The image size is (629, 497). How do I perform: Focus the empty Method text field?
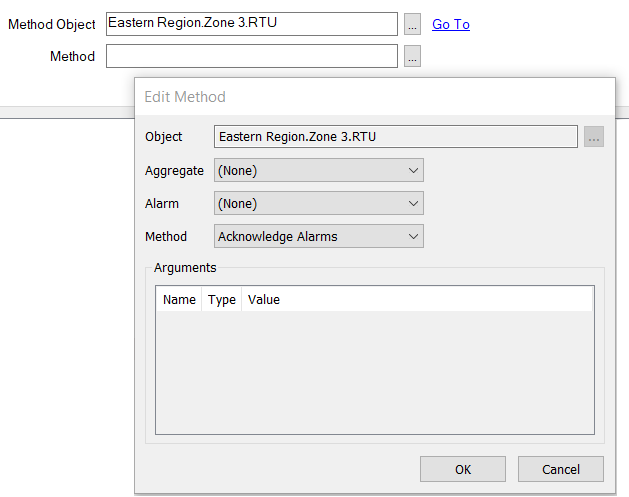251,57
